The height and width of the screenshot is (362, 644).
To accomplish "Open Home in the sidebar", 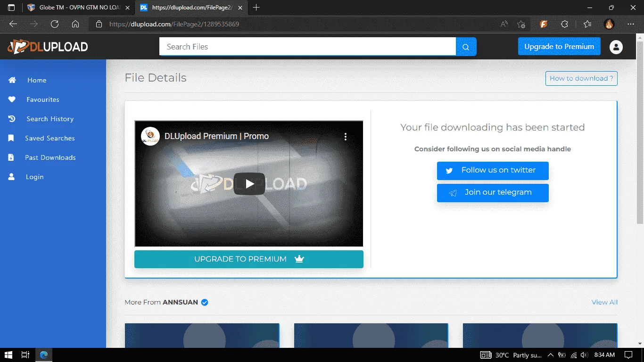I will pos(37,80).
